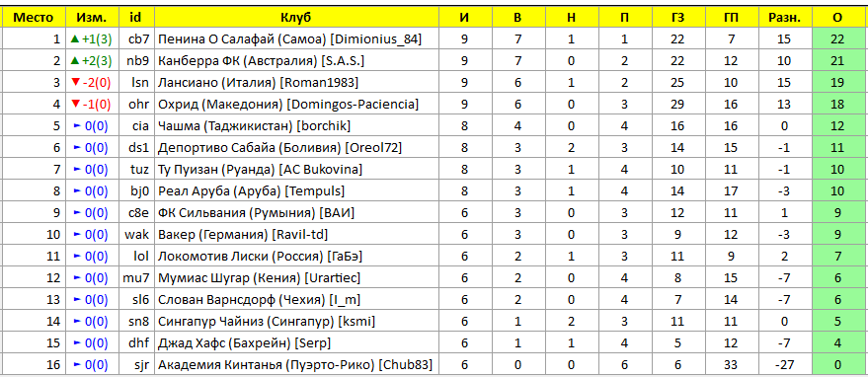Click the blue arrow in Вакер row
The width and height of the screenshot is (868, 377).
[77, 235]
